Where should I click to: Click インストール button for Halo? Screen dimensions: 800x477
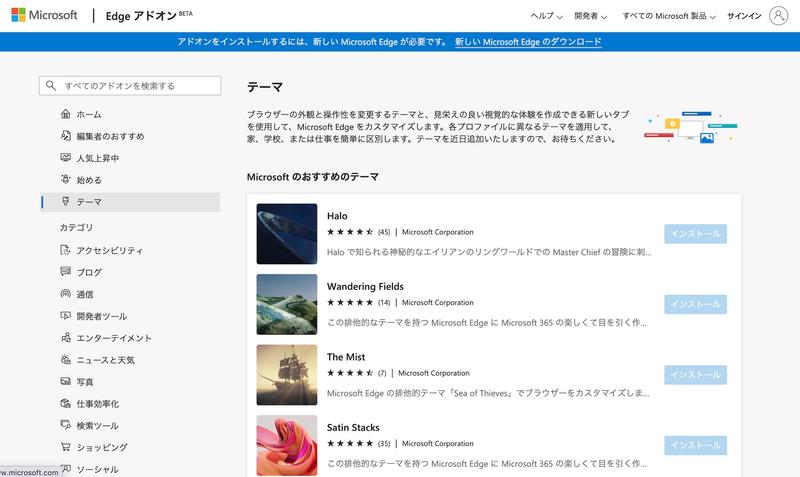pos(695,234)
